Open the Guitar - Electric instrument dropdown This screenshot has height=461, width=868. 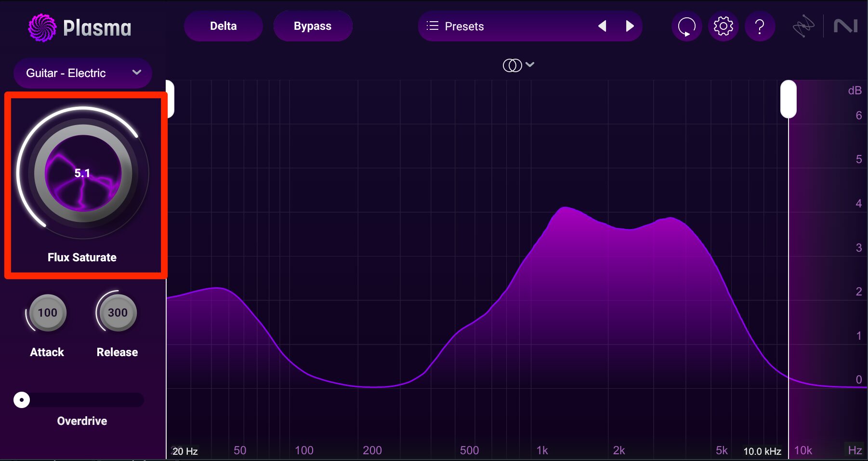coord(83,73)
